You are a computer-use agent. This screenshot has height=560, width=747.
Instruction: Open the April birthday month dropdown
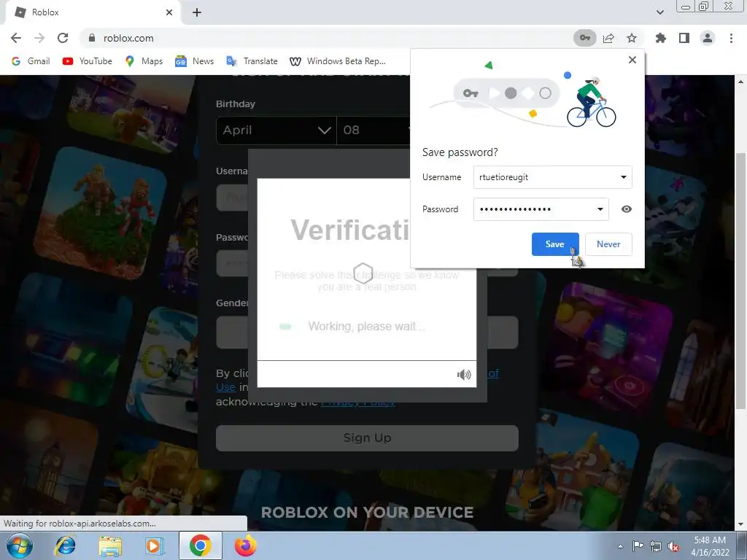tap(276, 131)
